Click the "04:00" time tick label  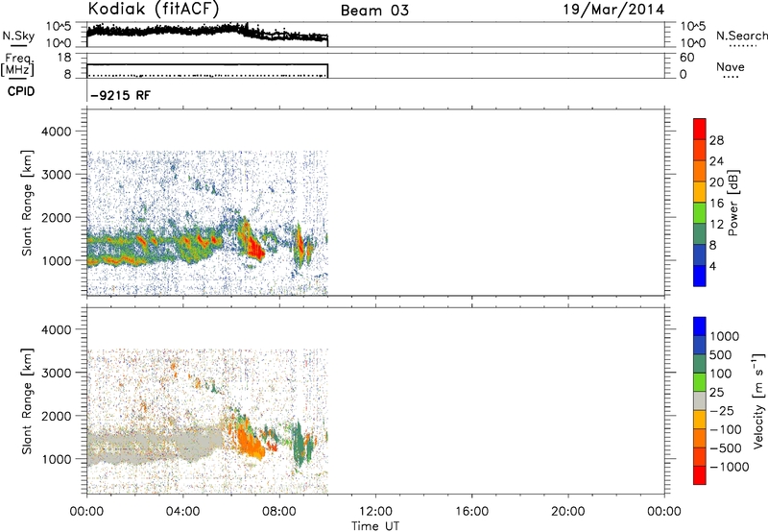coord(182,512)
